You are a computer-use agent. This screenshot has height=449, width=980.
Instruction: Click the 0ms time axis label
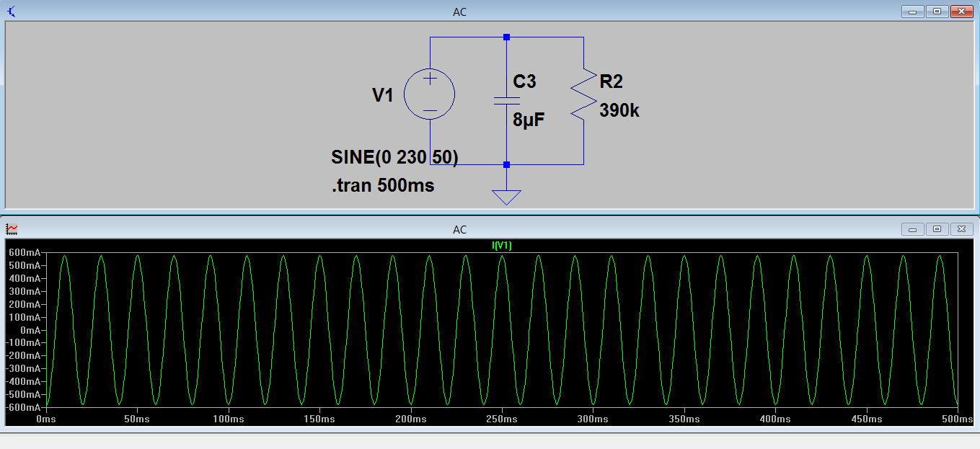(45, 419)
